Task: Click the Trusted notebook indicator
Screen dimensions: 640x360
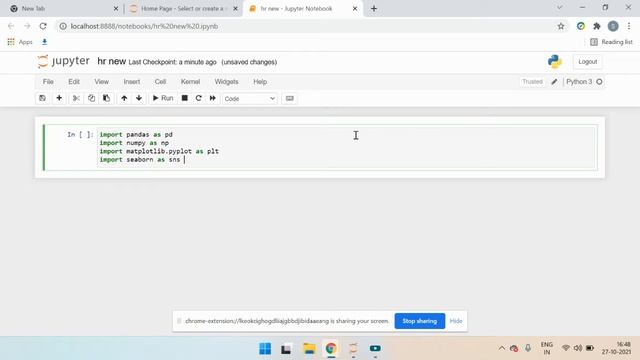Action: (532, 82)
